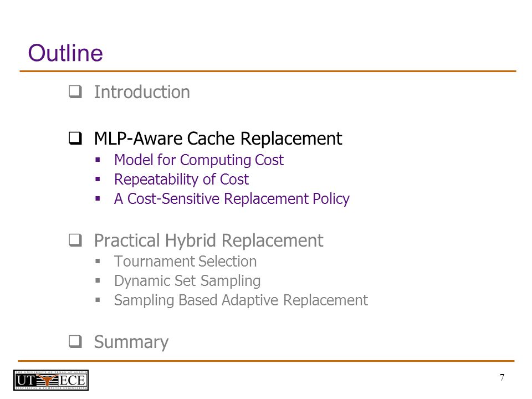Click the Tournament Selection sub-item

pyautogui.click(x=185, y=261)
